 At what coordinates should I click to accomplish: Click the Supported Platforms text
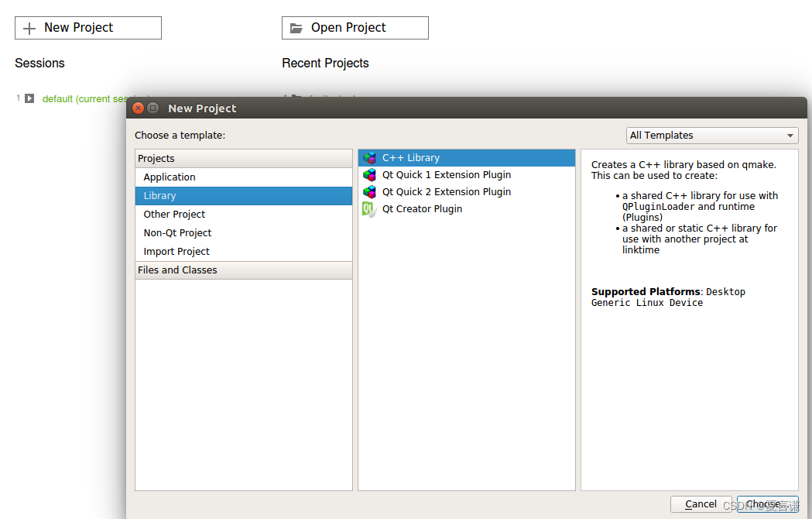pos(646,292)
